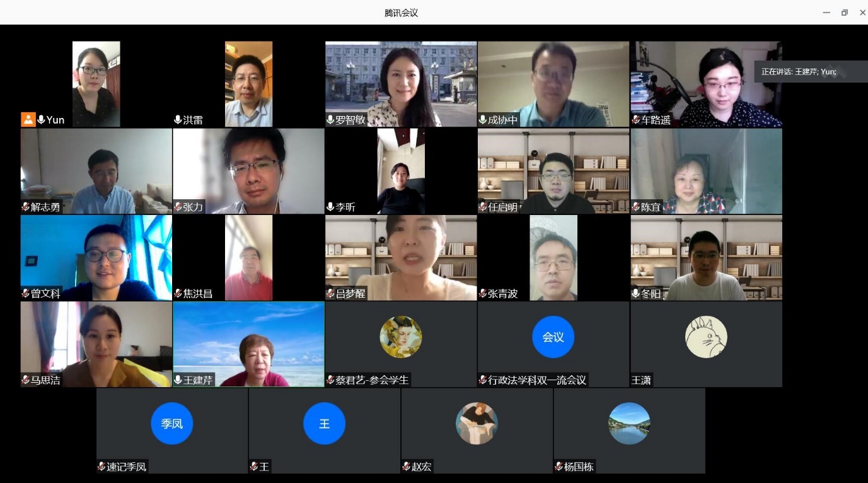This screenshot has width=868, height=483.
Task: Click the microphone icon next to 罗智敏
Action: 330,120
